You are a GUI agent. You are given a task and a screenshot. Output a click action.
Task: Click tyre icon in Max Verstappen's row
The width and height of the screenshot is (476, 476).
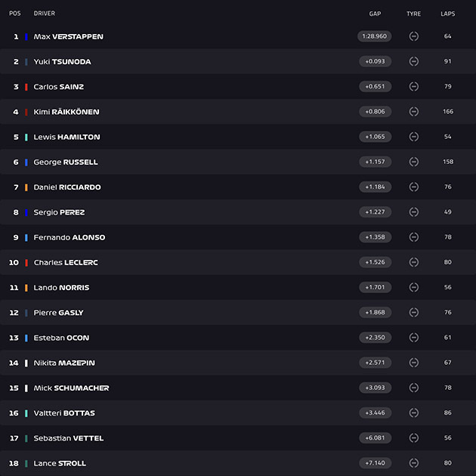(414, 36)
